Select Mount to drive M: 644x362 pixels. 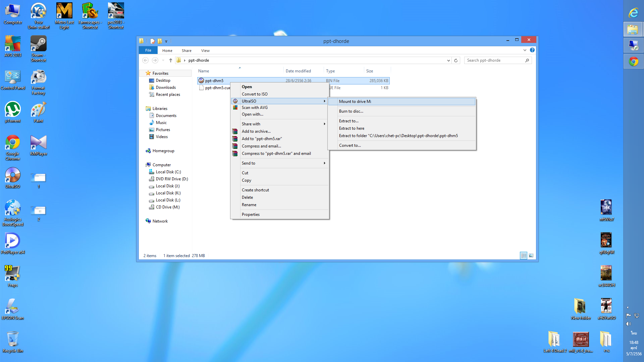pyautogui.click(x=355, y=102)
